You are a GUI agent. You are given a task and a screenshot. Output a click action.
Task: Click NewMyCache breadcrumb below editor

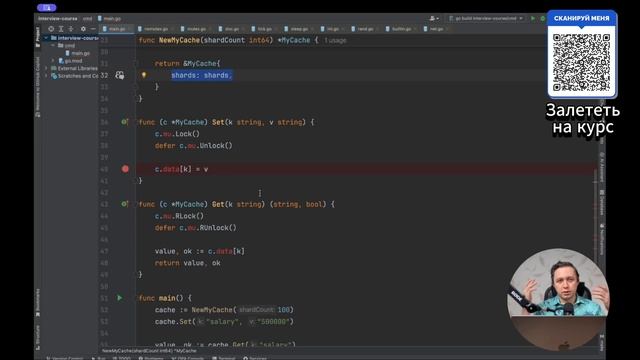click(149, 351)
